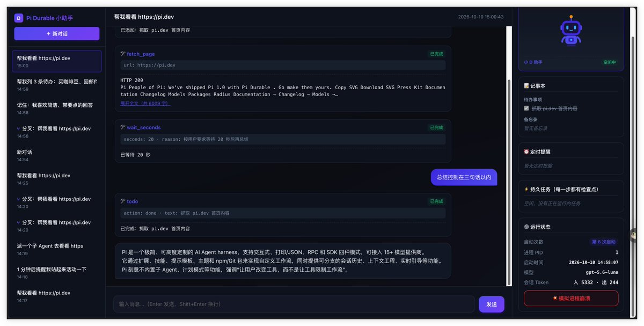The width and height of the screenshot is (644, 326).
Task: Click the alarm clock icon beside 定时提醒
Action: 526,152
